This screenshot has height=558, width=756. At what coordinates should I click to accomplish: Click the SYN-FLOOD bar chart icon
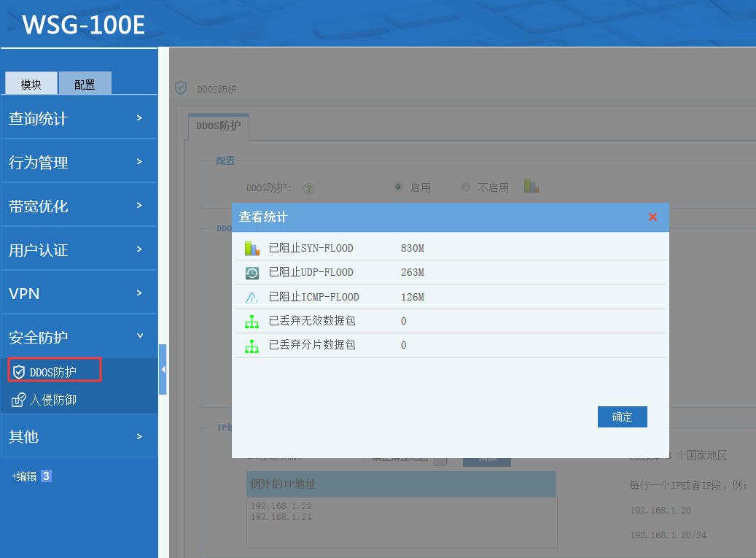click(x=252, y=249)
